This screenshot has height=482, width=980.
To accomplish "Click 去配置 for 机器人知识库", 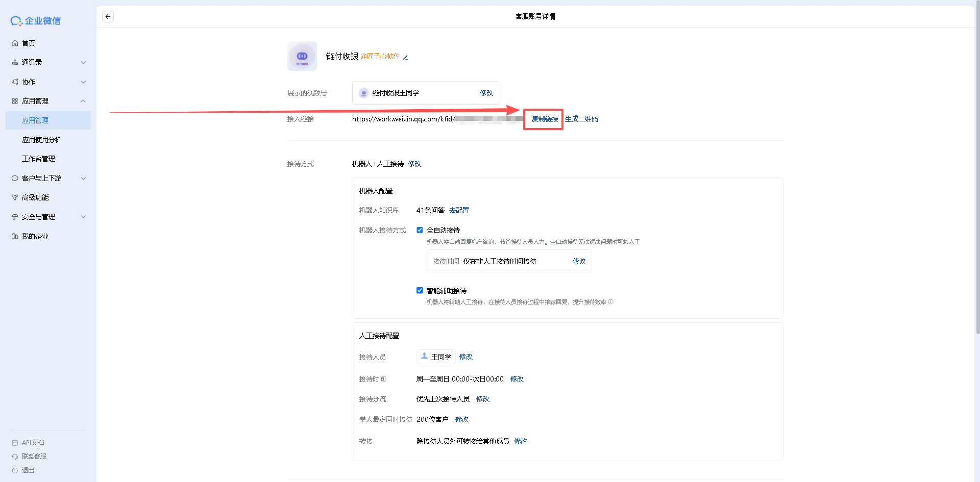I will click(x=459, y=210).
